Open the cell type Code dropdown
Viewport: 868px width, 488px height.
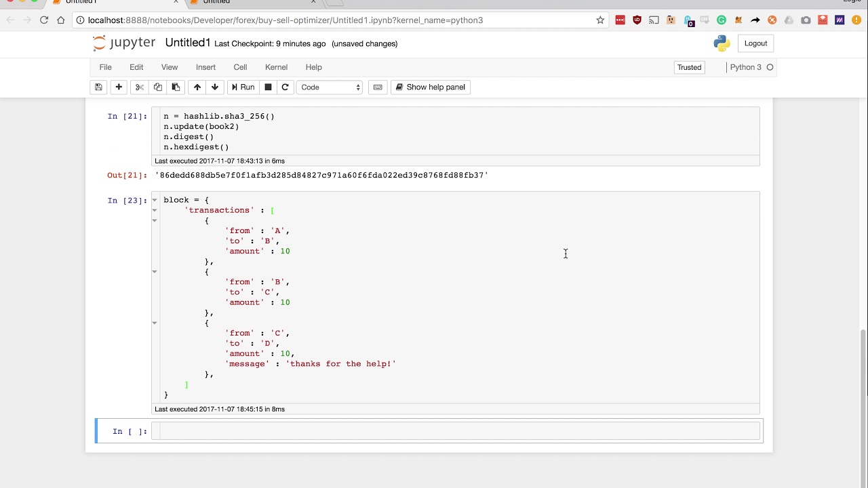pyautogui.click(x=330, y=87)
